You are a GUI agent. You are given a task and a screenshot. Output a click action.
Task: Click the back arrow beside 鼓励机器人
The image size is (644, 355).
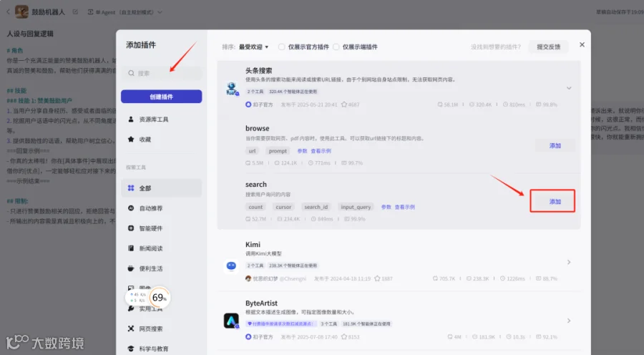click(8, 12)
